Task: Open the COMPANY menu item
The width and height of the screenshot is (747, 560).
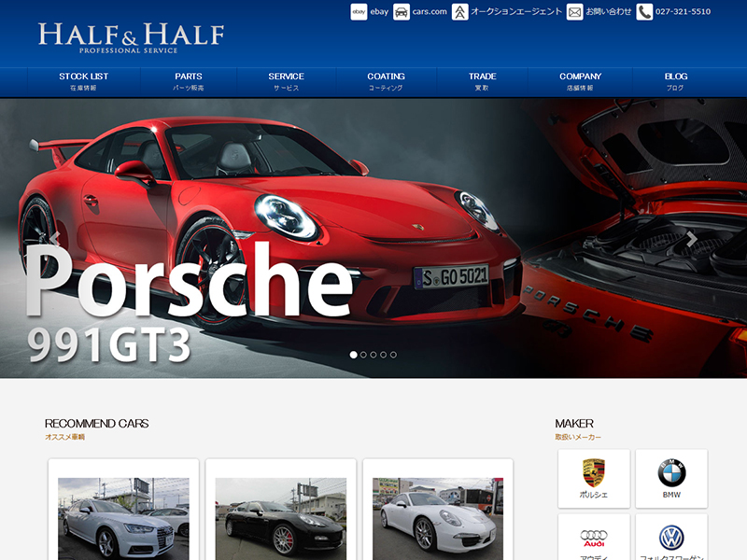Action: (580, 82)
